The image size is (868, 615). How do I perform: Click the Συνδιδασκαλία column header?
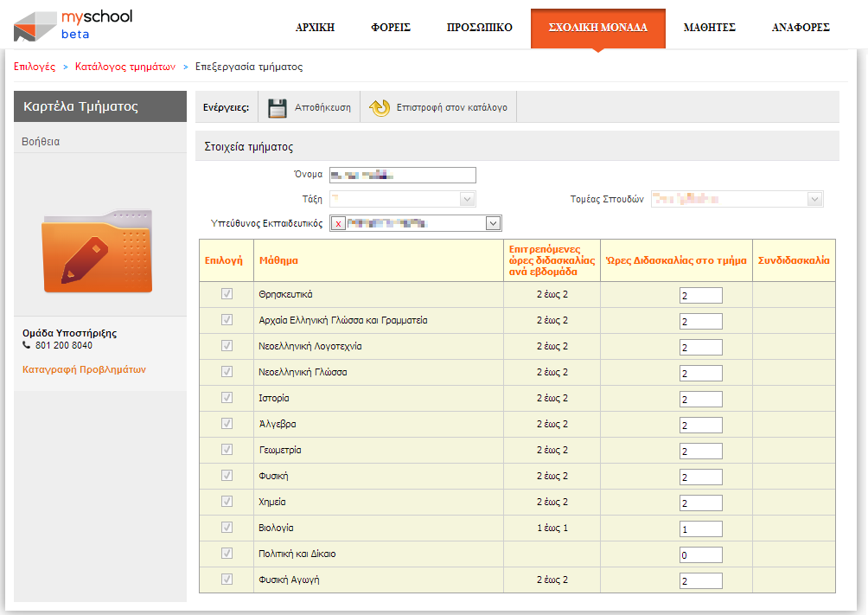794,260
